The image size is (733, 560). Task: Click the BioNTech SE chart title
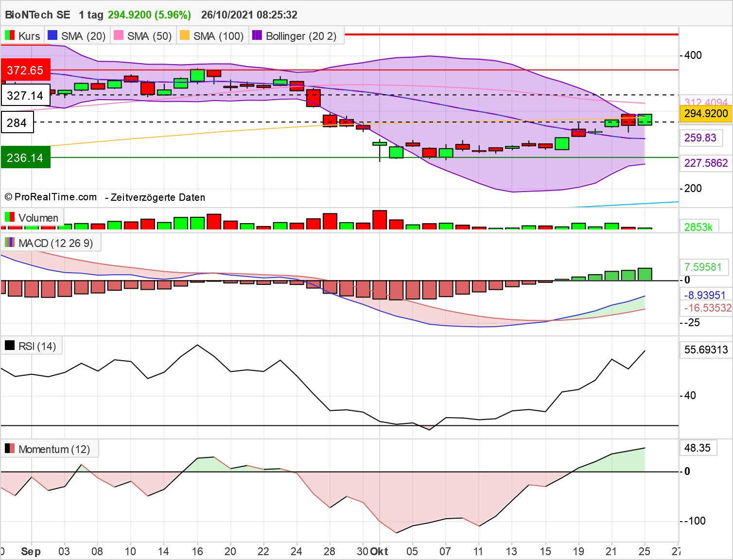pyautogui.click(x=37, y=15)
